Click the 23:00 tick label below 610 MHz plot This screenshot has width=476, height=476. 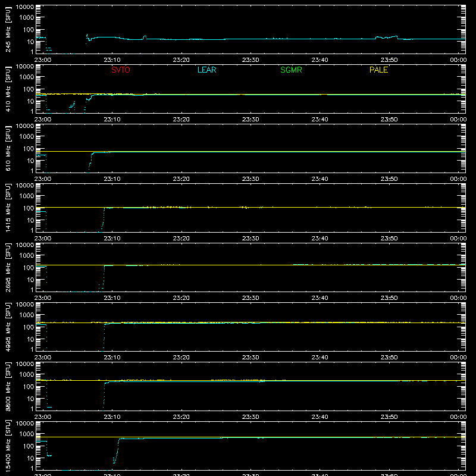pos(42,179)
